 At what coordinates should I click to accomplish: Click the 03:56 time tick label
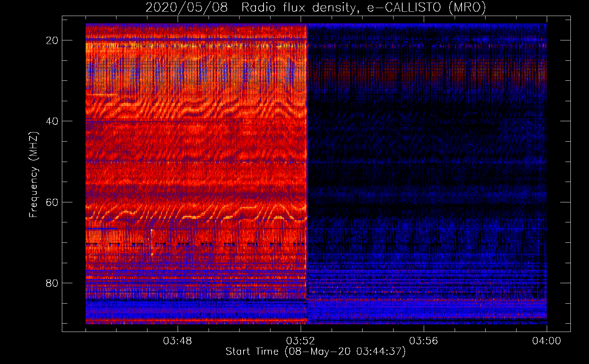click(424, 341)
